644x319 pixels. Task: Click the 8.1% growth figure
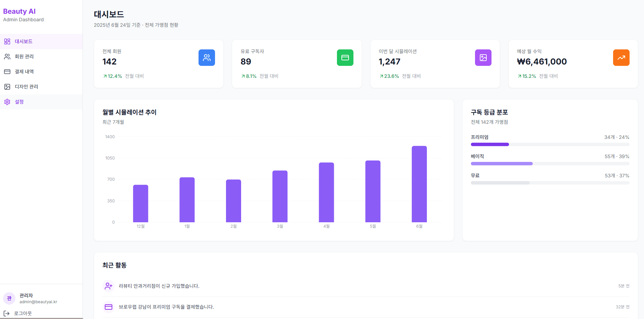click(x=251, y=76)
